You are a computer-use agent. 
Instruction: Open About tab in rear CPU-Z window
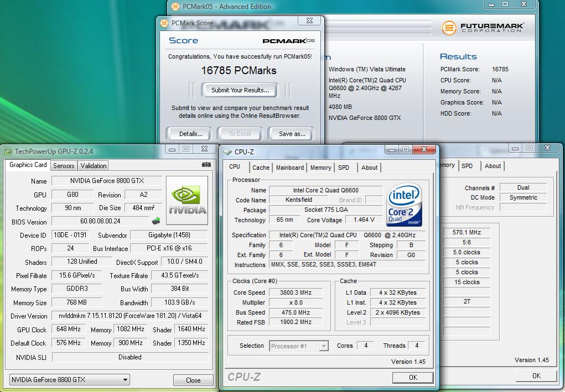point(493,166)
